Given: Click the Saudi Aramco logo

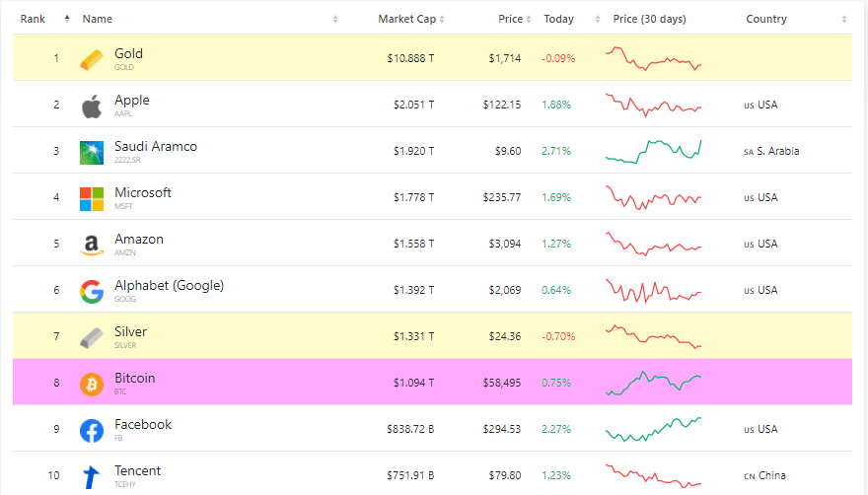Looking at the screenshot, I should [91, 152].
